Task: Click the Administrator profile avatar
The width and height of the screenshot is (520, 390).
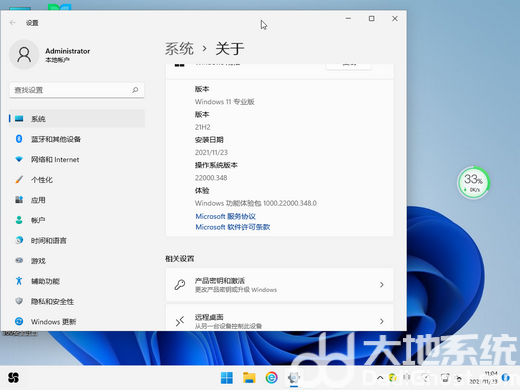Action: (x=24, y=54)
